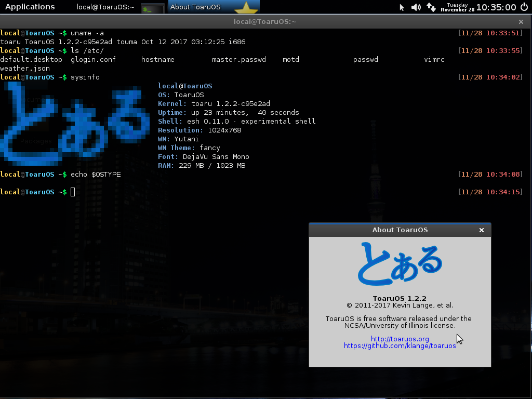
Task: Click the blue ToaruOS logo in About dialog
Action: [400, 264]
